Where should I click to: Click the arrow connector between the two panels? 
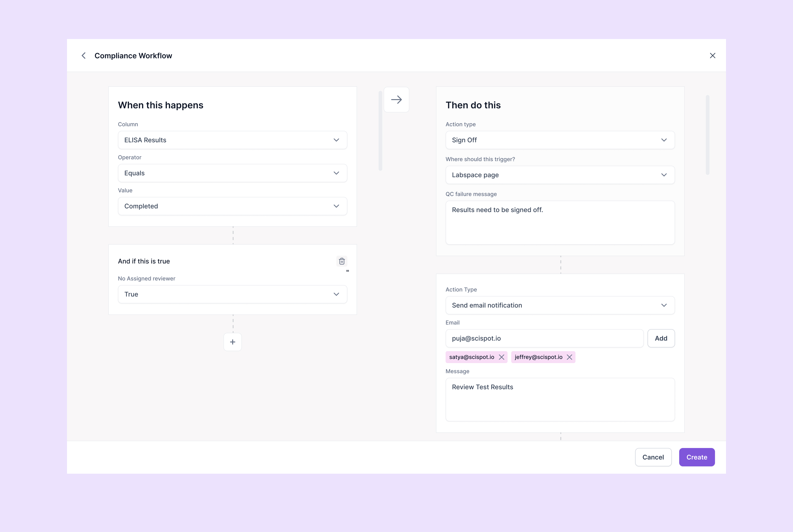point(396,99)
